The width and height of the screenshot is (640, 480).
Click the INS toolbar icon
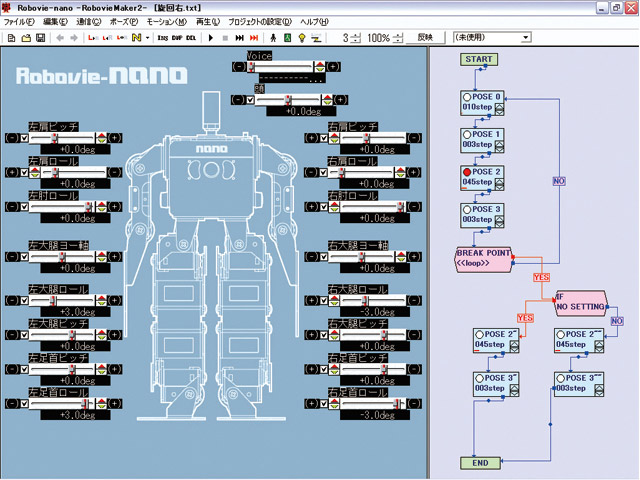(163, 37)
